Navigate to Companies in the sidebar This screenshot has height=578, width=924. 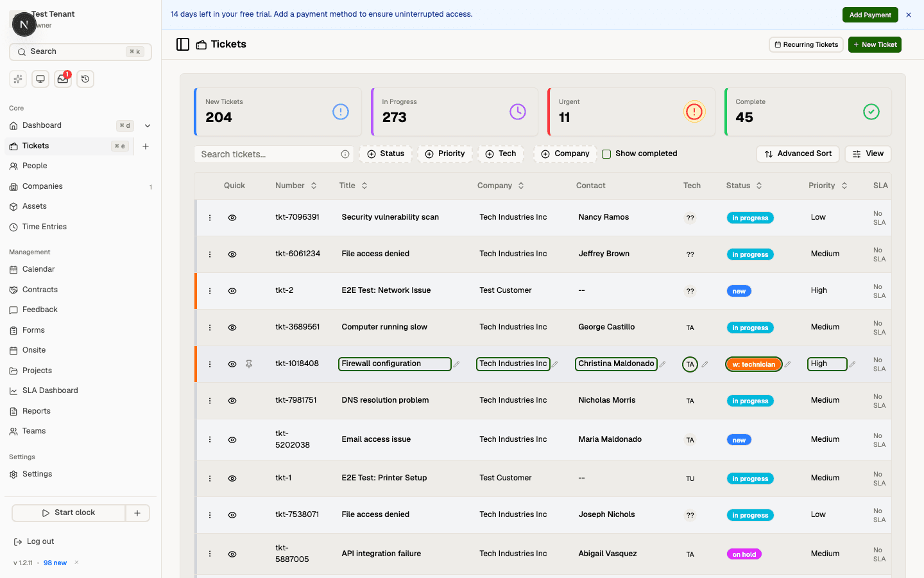[43, 186]
